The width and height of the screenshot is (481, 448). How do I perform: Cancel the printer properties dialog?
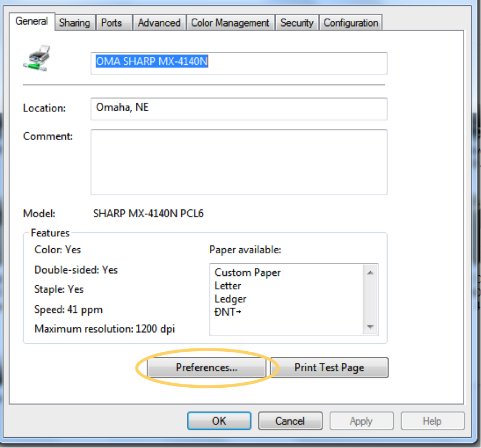tap(290, 421)
